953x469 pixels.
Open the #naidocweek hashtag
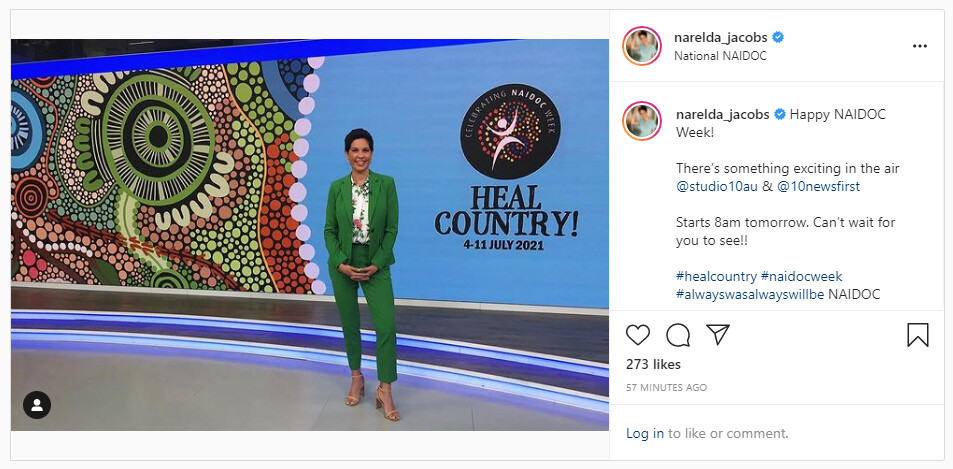801,276
